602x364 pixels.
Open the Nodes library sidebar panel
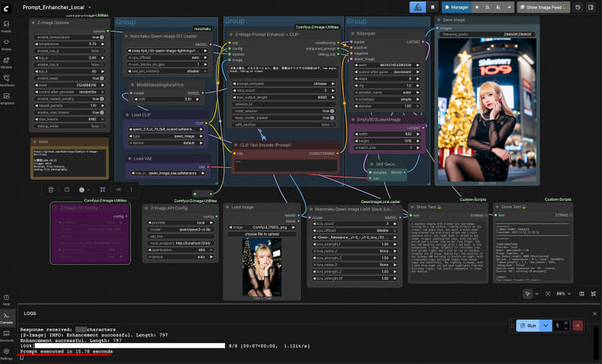click(x=7, y=44)
